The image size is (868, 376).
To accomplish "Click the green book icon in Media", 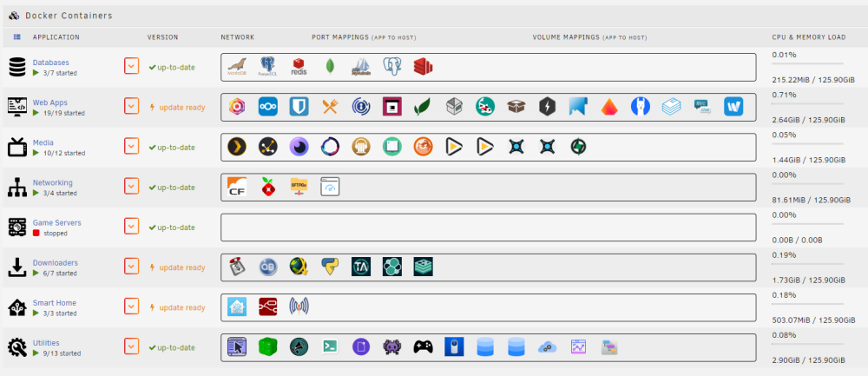I will (392, 147).
